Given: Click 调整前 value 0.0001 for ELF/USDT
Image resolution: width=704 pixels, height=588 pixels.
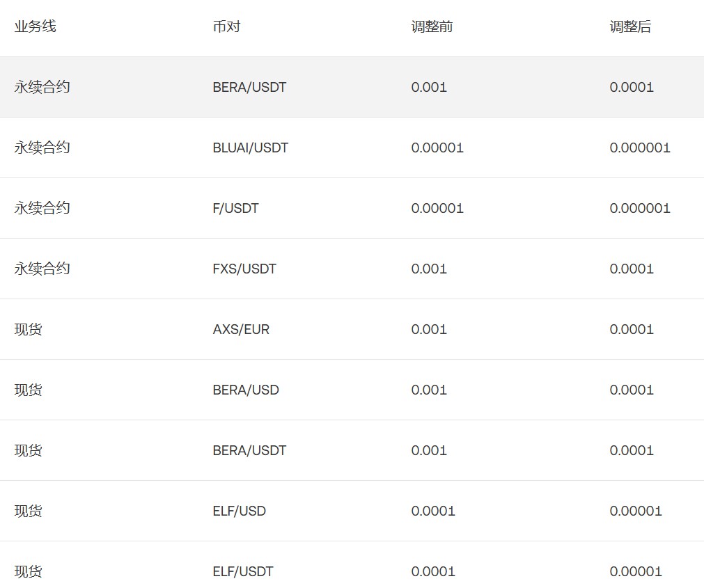Looking at the screenshot, I should point(433,571).
